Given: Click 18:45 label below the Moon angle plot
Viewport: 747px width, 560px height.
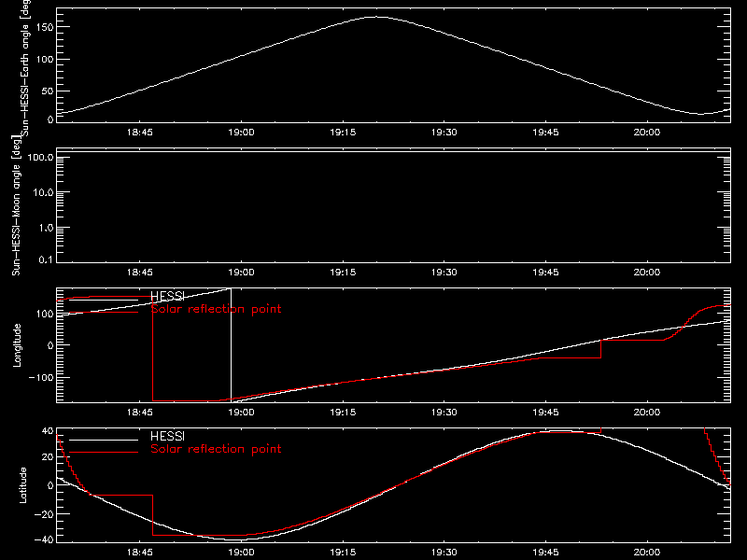Looking at the screenshot, I should pos(139,273).
